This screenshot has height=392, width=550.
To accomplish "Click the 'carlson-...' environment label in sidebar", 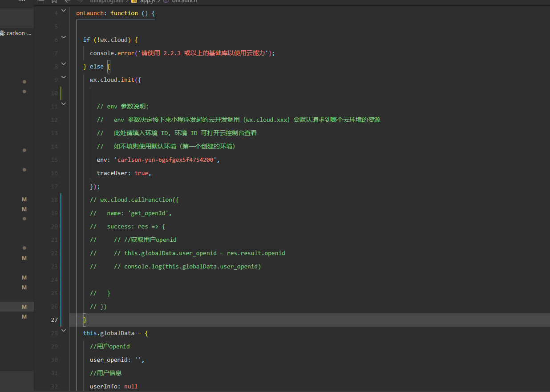I will pos(16,33).
